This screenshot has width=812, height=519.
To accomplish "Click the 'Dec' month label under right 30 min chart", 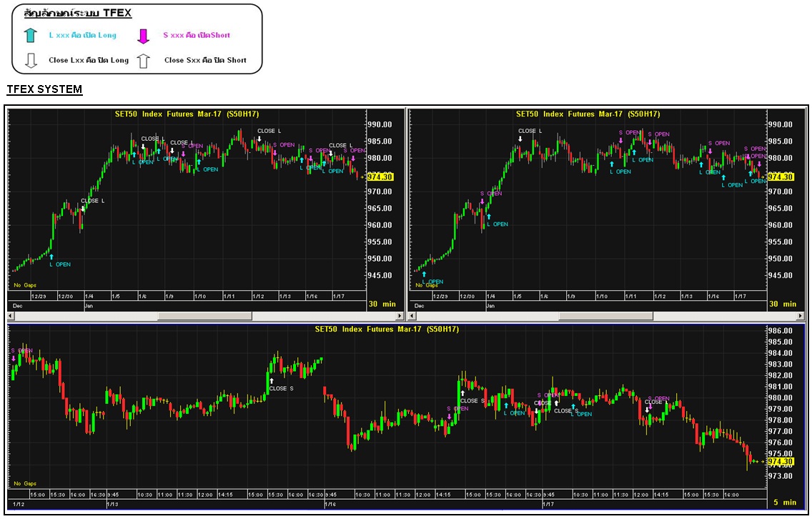I will pyautogui.click(x=419, y=306).
